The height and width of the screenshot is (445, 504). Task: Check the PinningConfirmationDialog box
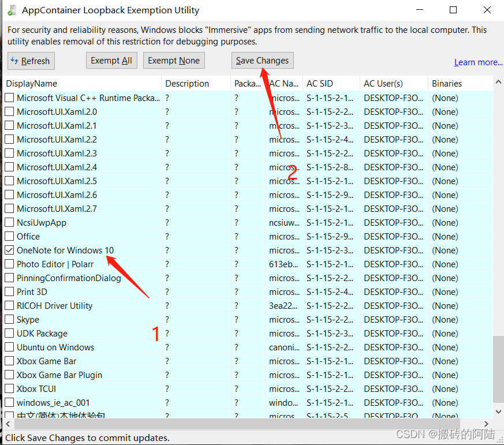9,278
